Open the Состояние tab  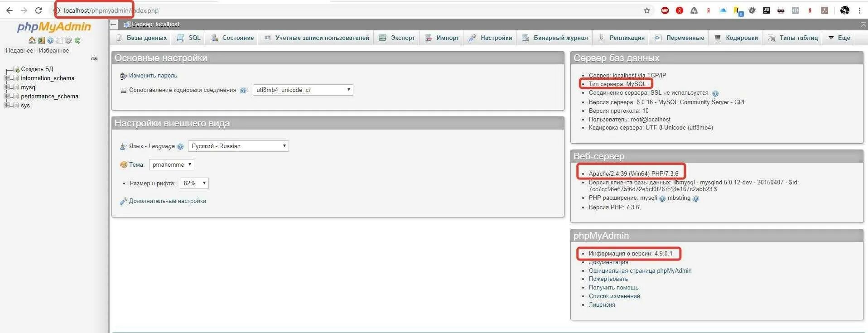(232, 38)
